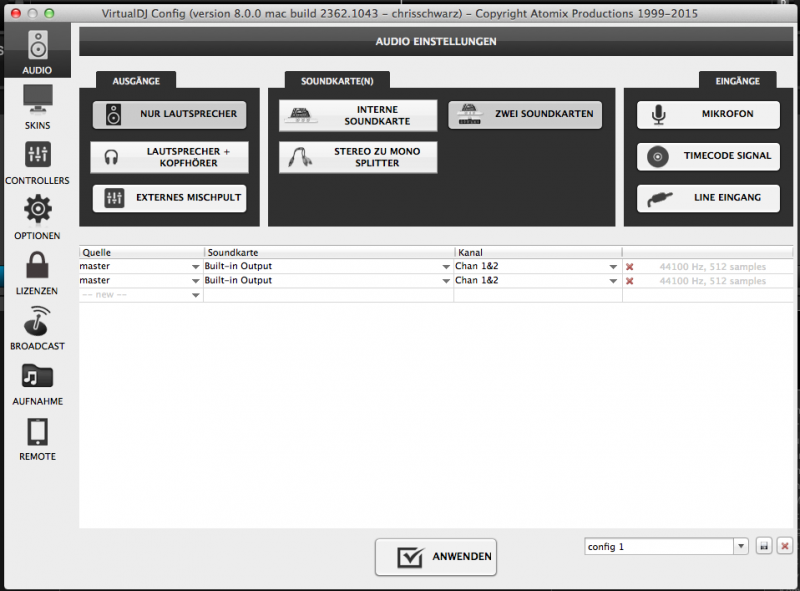Open Kanal dropdown in first row
This screenshot has width=800, height=591.
tap(613, 266)
